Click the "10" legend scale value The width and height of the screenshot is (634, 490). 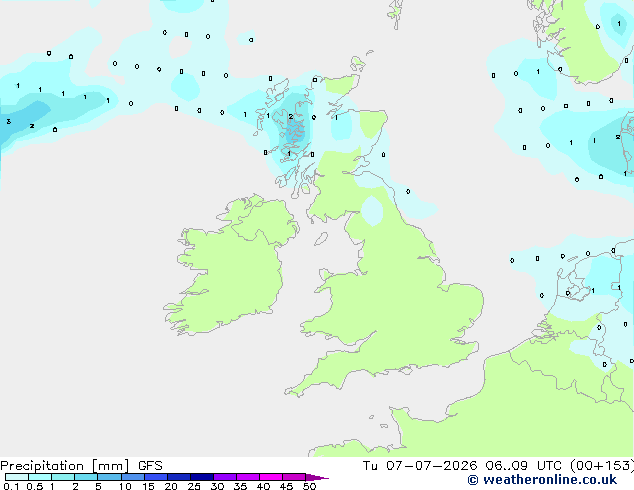click(125, 486)
